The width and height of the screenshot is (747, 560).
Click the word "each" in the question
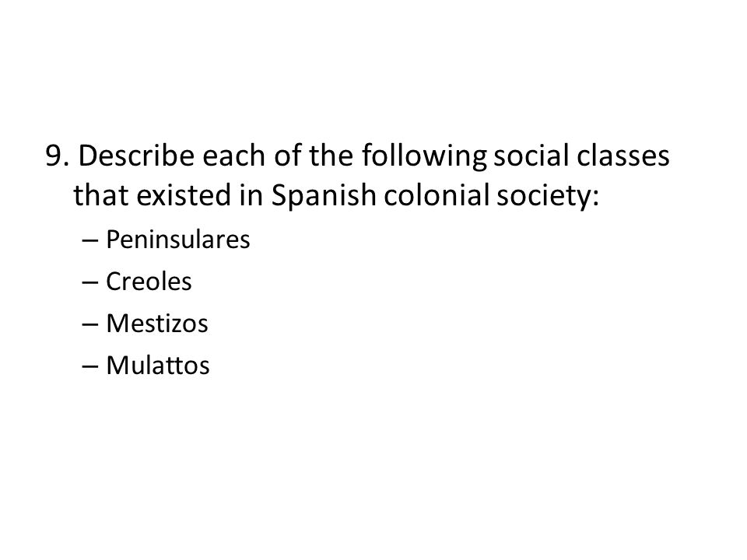233,156
